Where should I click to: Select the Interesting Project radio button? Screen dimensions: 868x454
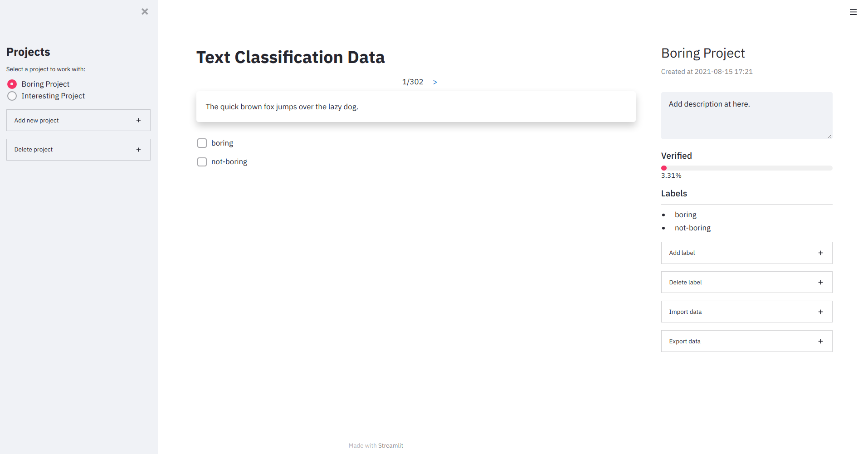click(12, 96)
